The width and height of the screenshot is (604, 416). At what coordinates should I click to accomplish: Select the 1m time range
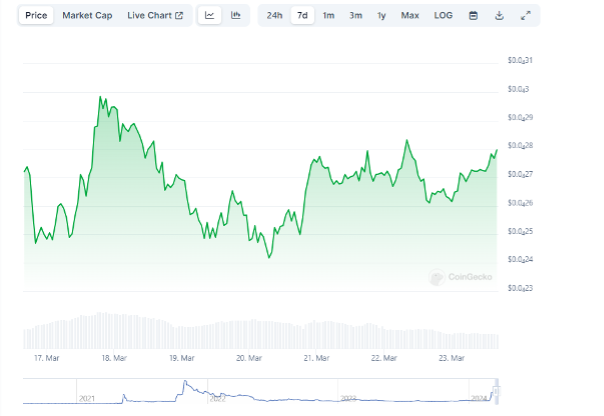coord(328,16)
